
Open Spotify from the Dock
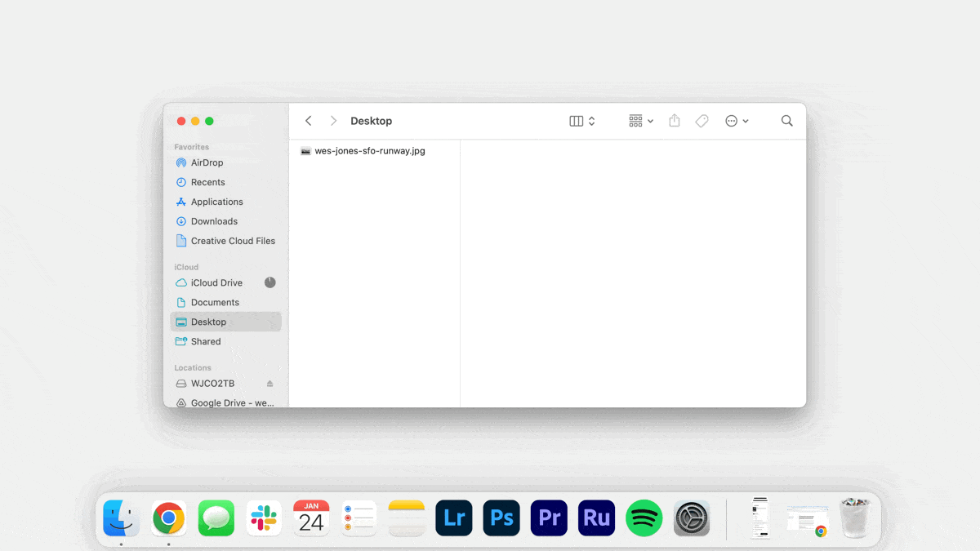click(644, 518)
